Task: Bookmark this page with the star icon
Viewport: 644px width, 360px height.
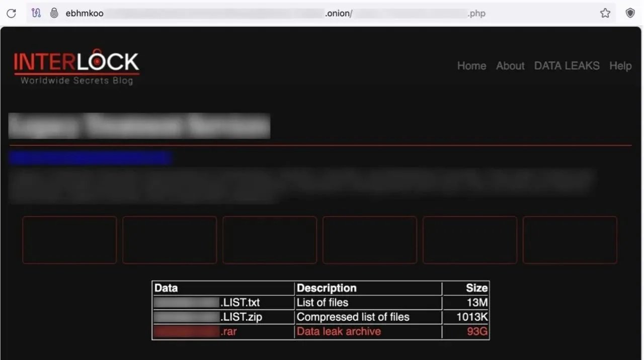Action: click(x=605, y=13)
